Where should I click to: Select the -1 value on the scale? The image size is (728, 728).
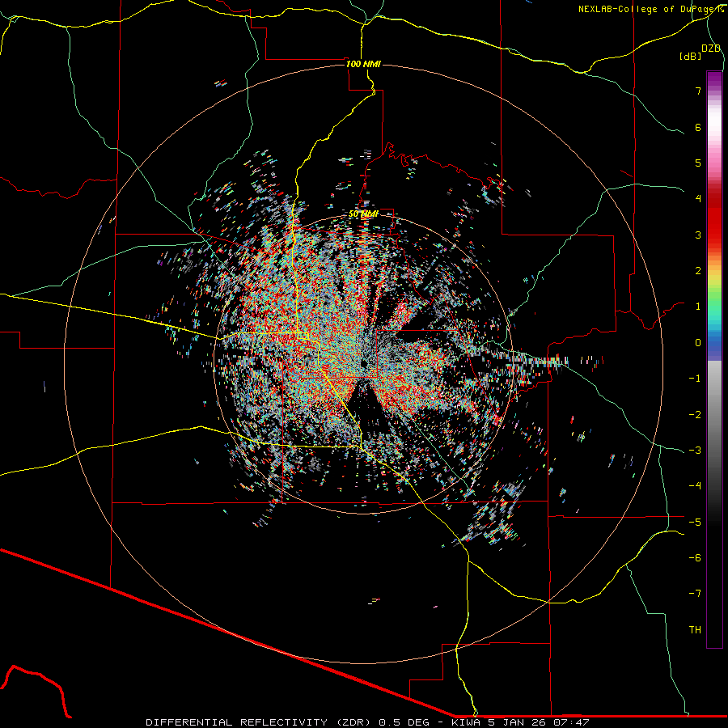coord(695,379)
